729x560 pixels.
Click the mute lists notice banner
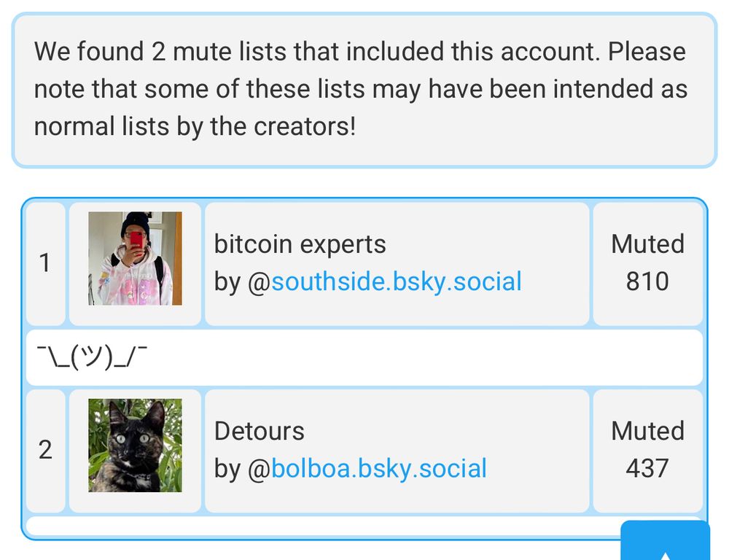tap(364, 87)
